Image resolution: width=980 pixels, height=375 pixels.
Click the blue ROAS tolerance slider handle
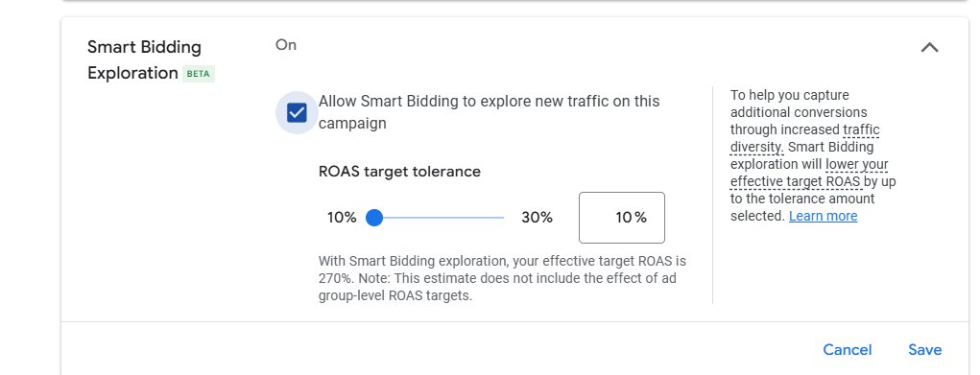click(373, 218)
